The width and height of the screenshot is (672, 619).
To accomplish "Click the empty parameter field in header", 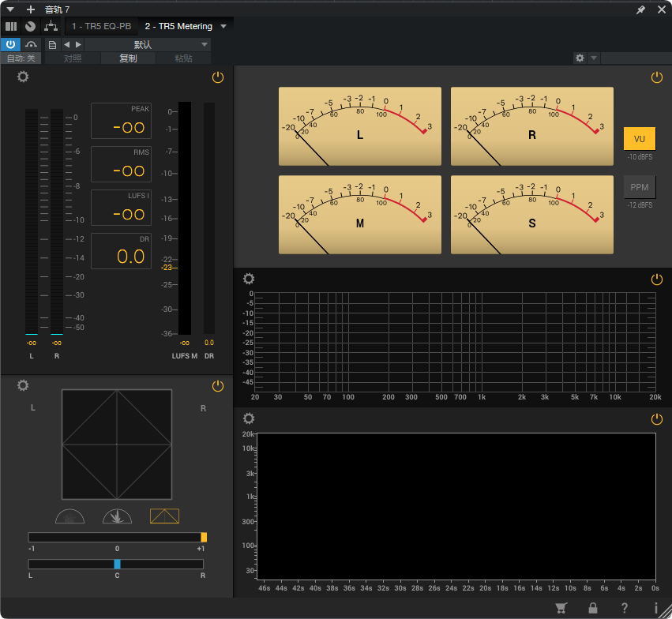I will tap(636, 58).
